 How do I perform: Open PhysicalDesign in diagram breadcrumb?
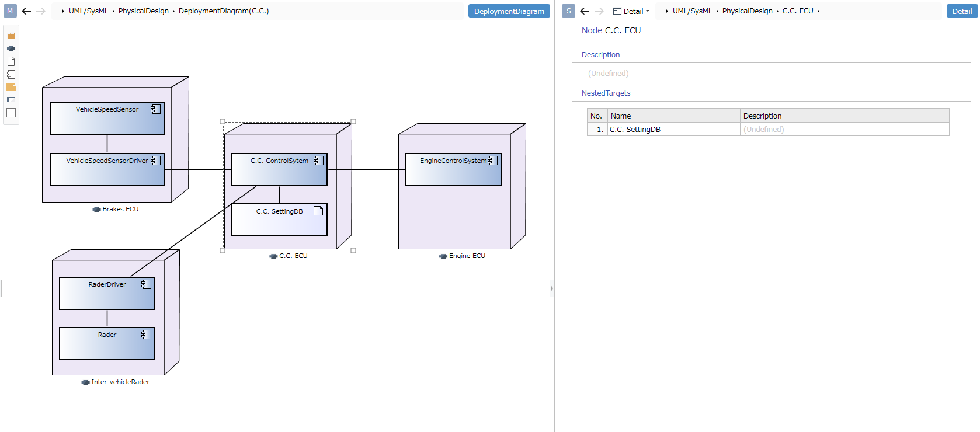(143, 11)
